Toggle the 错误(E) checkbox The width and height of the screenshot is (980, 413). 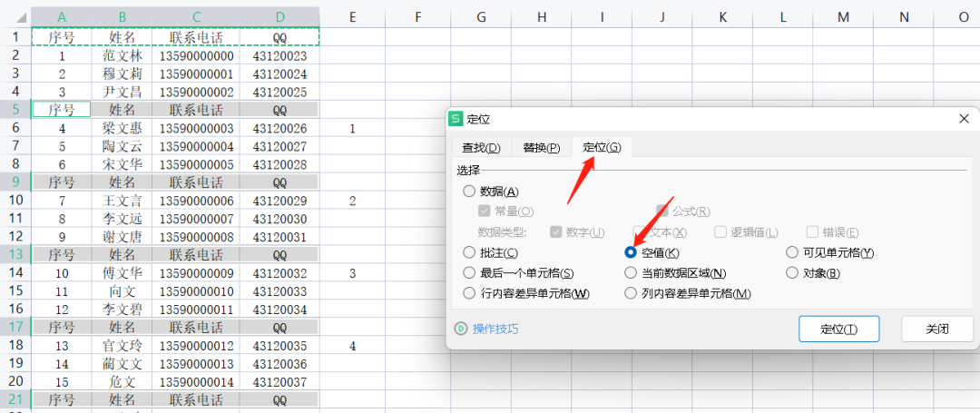pyautogui.click(x=812, y=231)
